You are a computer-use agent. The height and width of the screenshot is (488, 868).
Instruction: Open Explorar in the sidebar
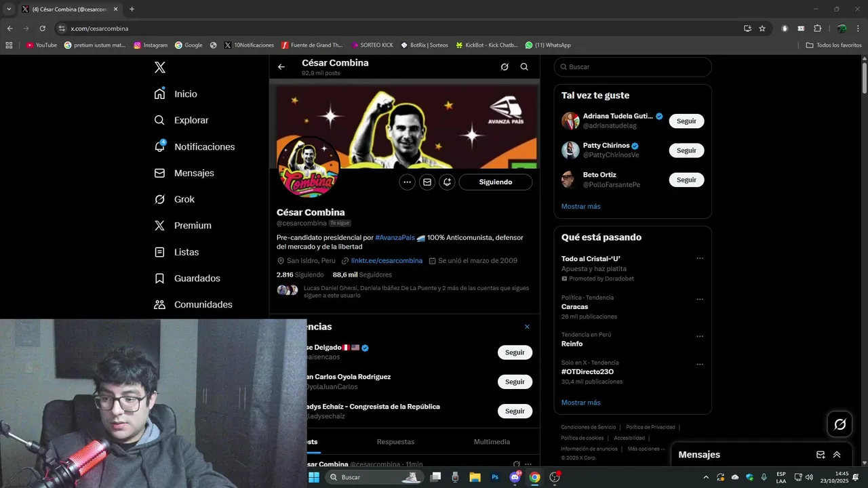[181, 120]
